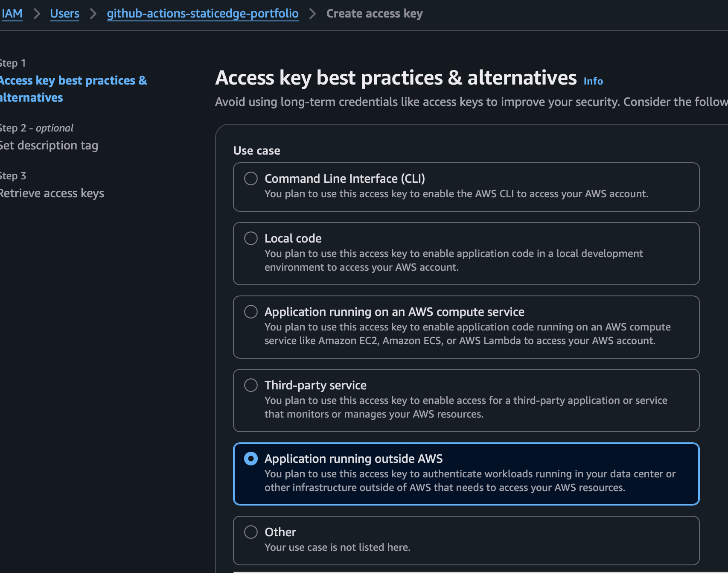Viewport: 728px width, 573px height.
Task: Click the Info link beside heading
Action: click(593, 81)
